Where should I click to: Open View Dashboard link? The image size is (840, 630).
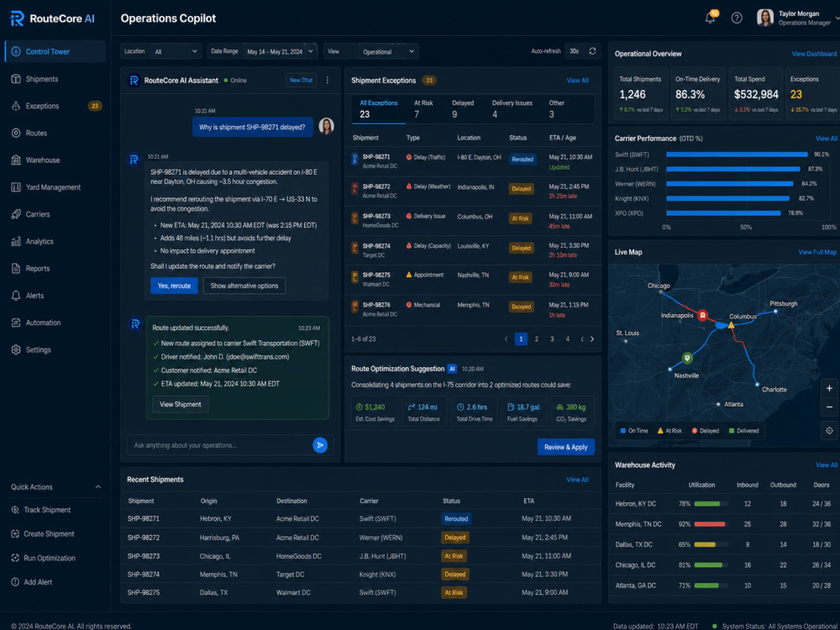point(814,54)
